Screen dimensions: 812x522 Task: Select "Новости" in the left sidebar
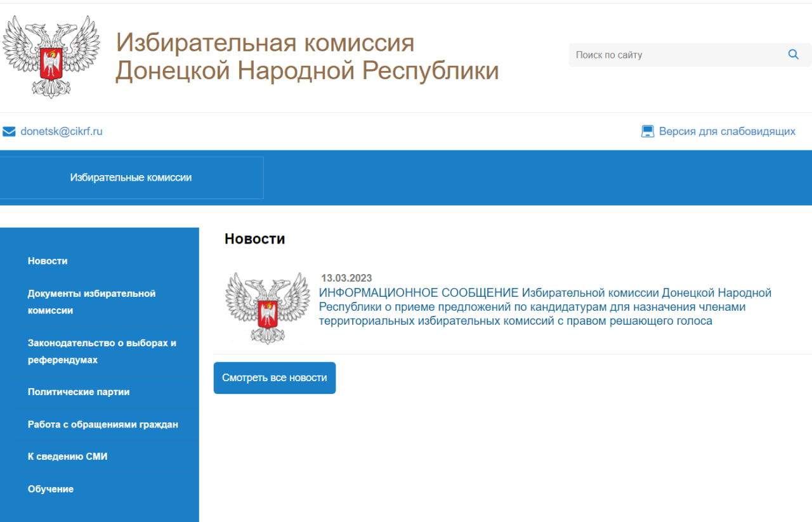48,261
